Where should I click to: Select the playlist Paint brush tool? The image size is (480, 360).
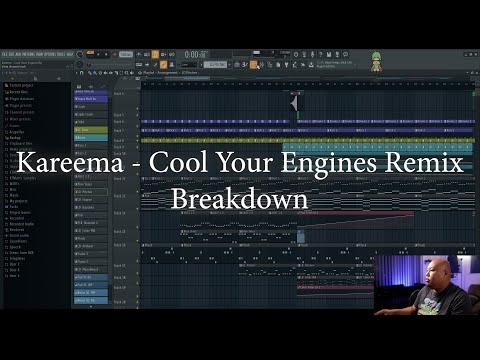[x=95, y=73]
